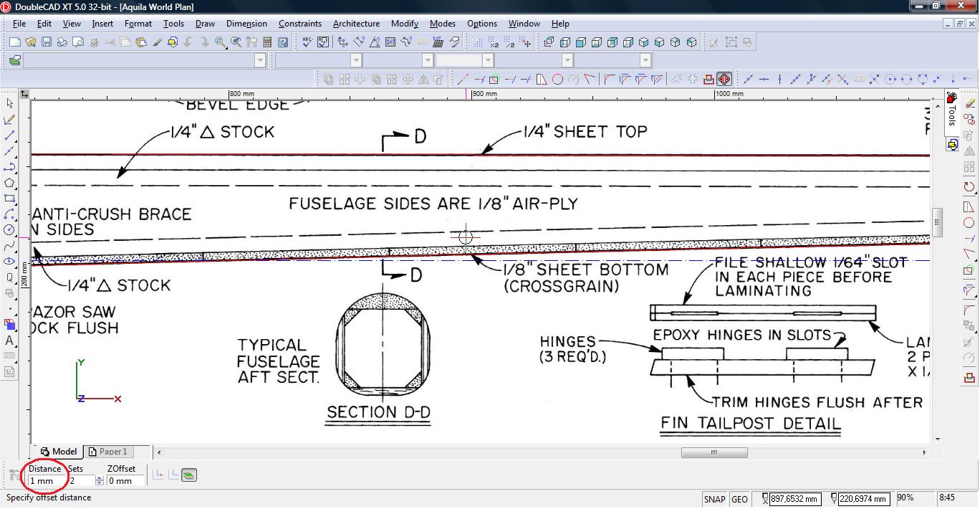Screen dimensions: 980x509
Task: Select the circle tool in the modify toolbar
Action: click(x=557, y=80)
